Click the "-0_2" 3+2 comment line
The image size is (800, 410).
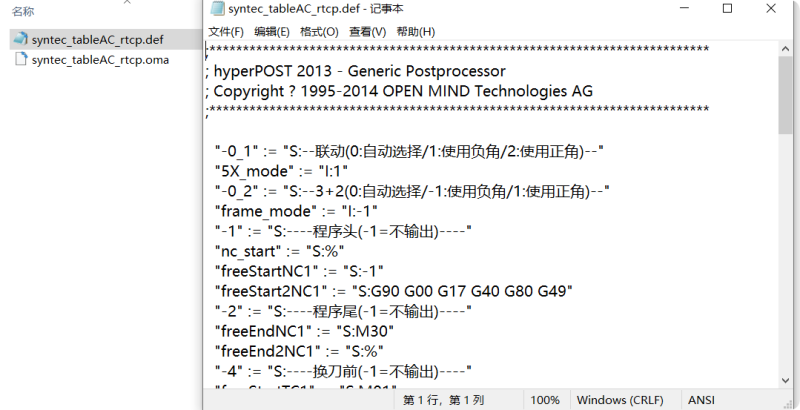point(412,191)
